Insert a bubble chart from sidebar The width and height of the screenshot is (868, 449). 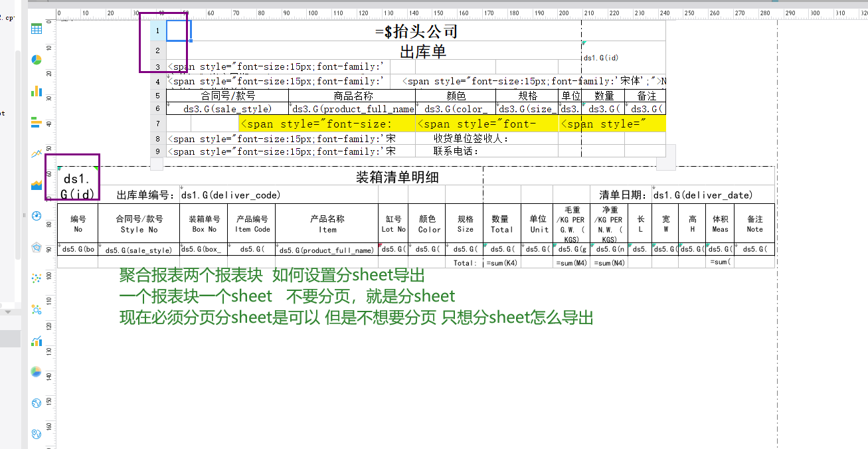(37, 310)
